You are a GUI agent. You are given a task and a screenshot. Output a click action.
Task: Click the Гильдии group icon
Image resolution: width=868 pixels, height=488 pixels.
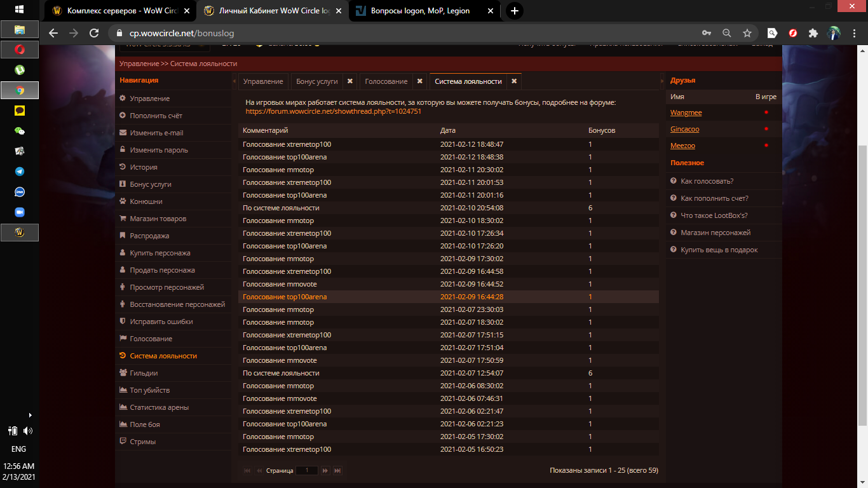click(x=123, y=373)
